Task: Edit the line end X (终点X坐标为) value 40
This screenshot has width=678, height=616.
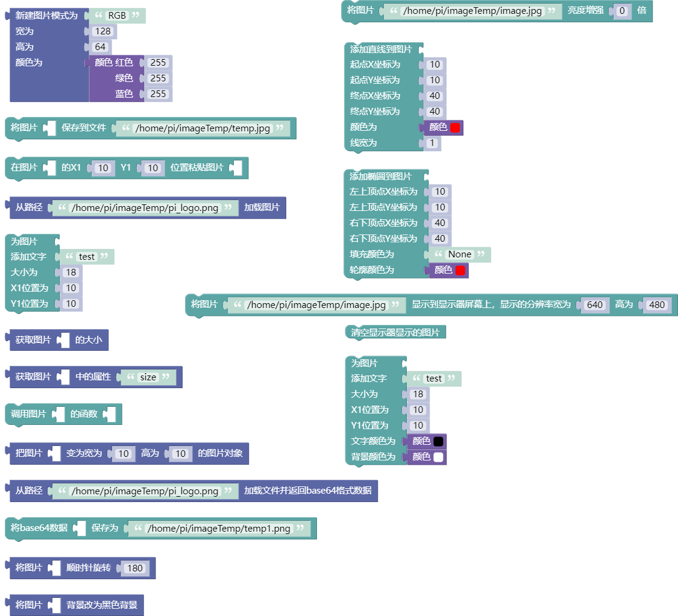Action: (x=435, y=96)
